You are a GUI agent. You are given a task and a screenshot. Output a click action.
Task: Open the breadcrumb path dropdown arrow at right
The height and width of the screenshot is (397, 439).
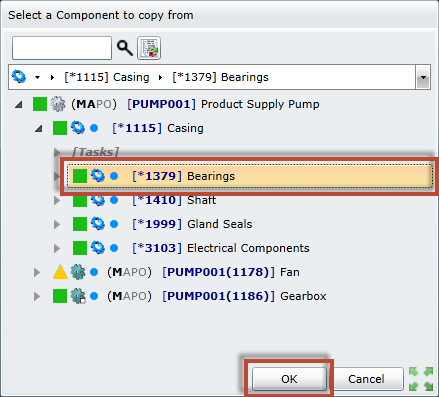pos(423,77)
